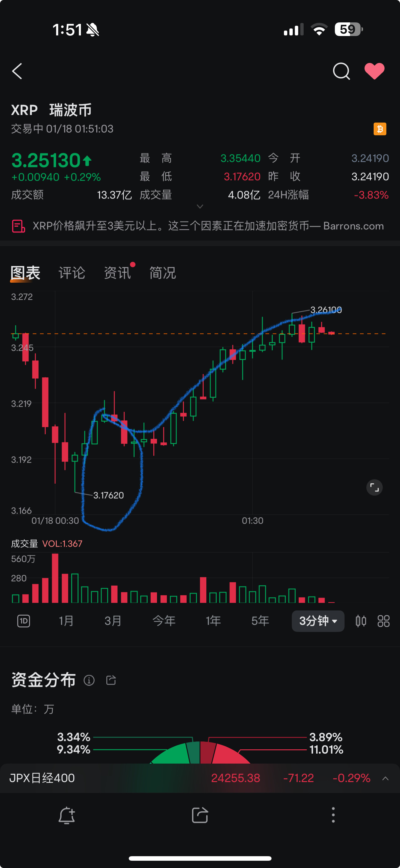Viewport: 400px width, 868px height.
Task: Tap the orange Bitcoin badge icon
Action: coord(380,129)
